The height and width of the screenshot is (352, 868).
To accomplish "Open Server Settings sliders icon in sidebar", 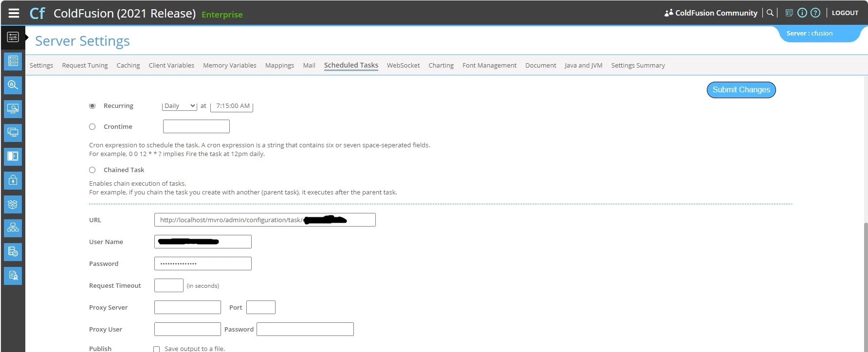I will 13,37.
